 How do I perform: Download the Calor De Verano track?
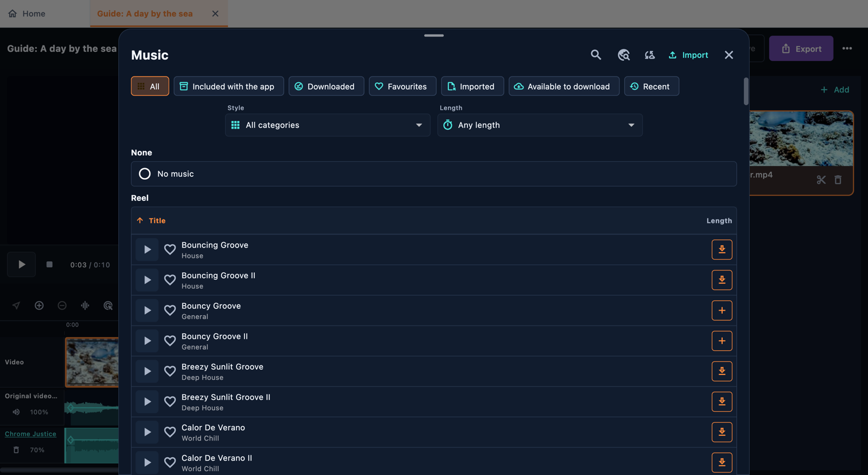[x=722, y=432]
